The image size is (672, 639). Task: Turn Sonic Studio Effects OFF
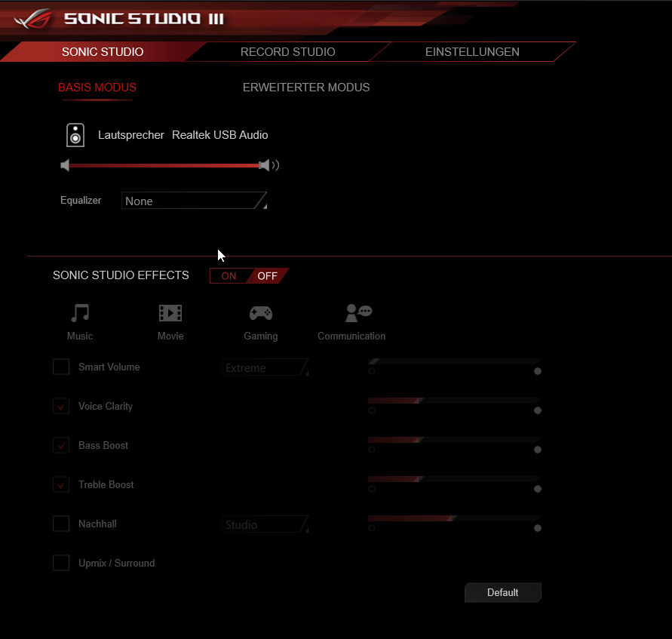(x=268, y=276)
